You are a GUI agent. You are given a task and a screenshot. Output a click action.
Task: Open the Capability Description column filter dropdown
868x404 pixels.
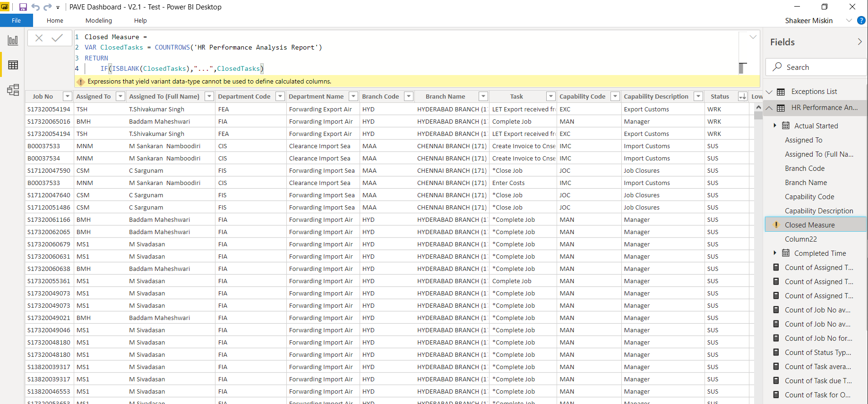click(698, 96)
